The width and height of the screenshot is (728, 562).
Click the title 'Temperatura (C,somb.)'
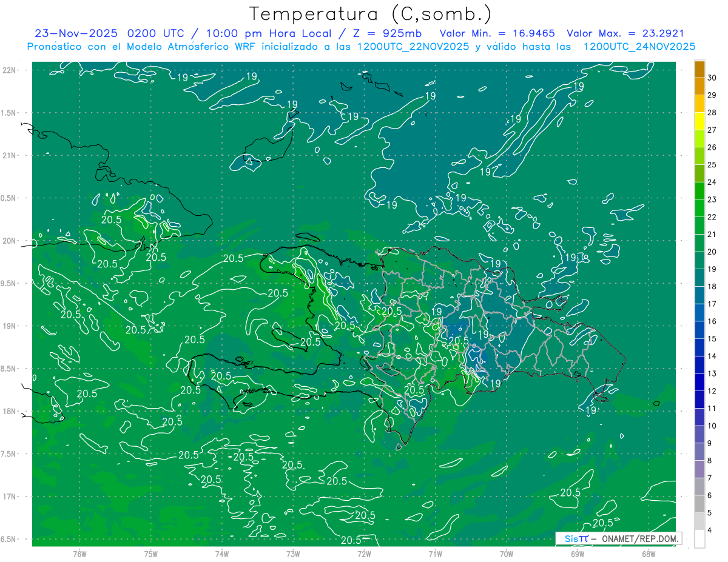370,14
